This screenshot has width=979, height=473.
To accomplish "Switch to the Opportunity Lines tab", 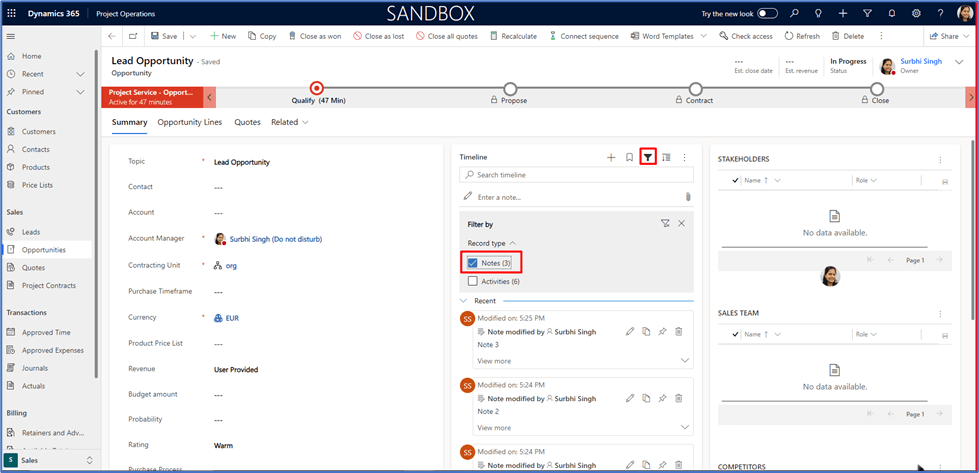I will [x=190, y=122].
